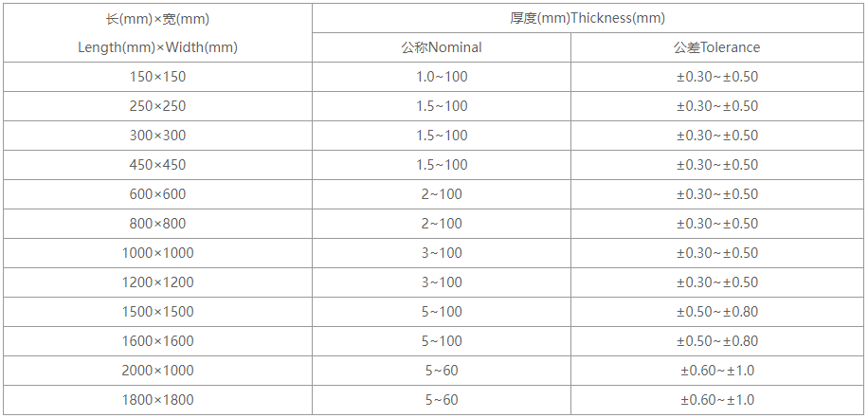Click tolerance value for 2000×1000 row

point(717,371)
